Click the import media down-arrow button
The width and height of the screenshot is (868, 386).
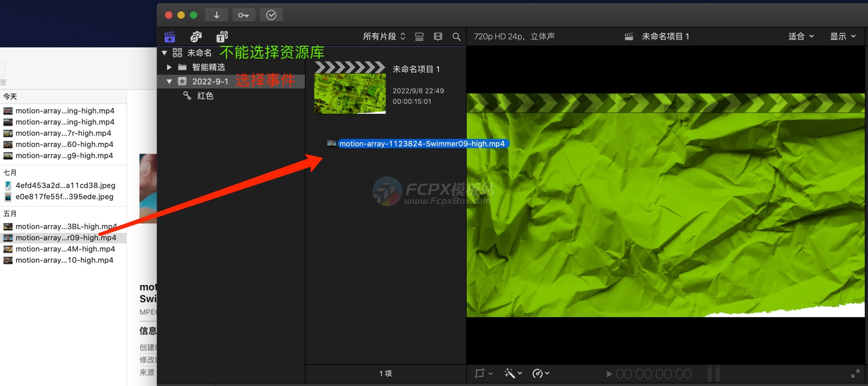coord(216,15)
